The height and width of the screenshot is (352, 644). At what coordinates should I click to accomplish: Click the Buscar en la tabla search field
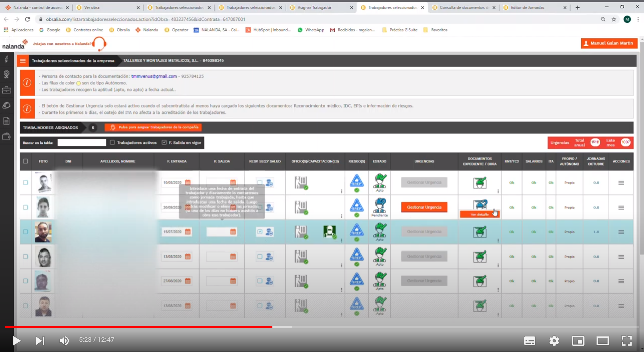coord(82,143)
